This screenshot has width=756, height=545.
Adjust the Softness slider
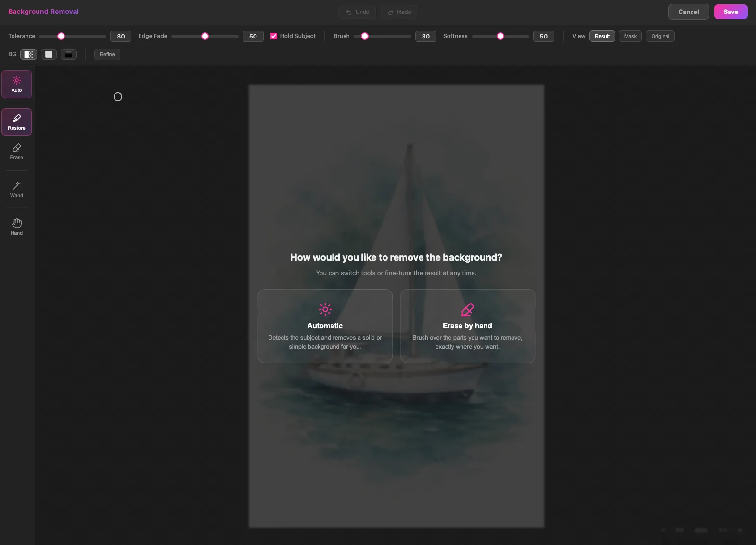(500, 36)
